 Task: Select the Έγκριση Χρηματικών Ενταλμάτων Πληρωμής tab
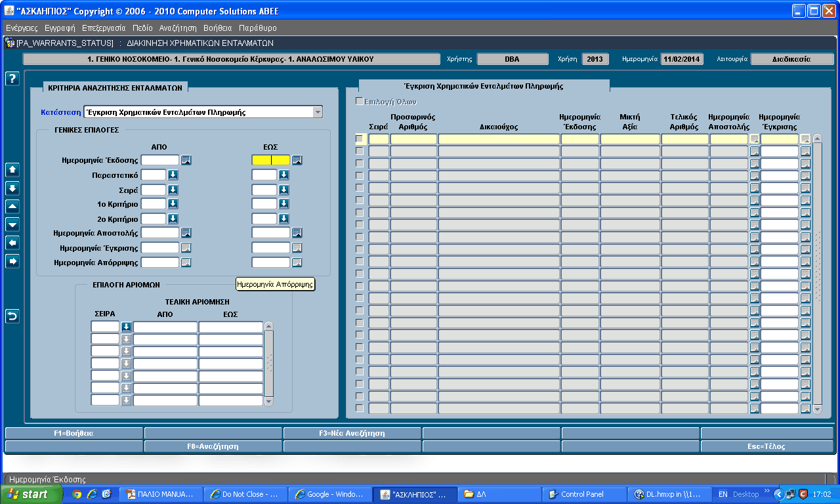pos(484,86)
